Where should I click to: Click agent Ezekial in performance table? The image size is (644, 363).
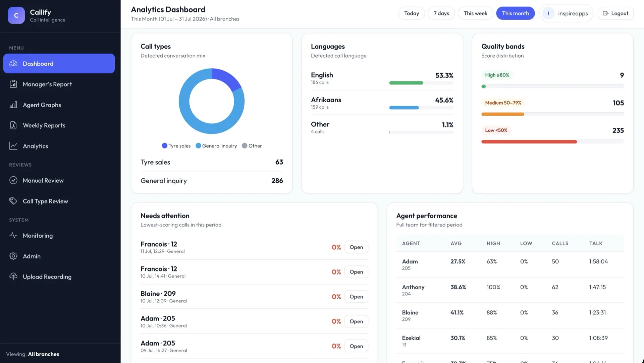click(411, 338)
